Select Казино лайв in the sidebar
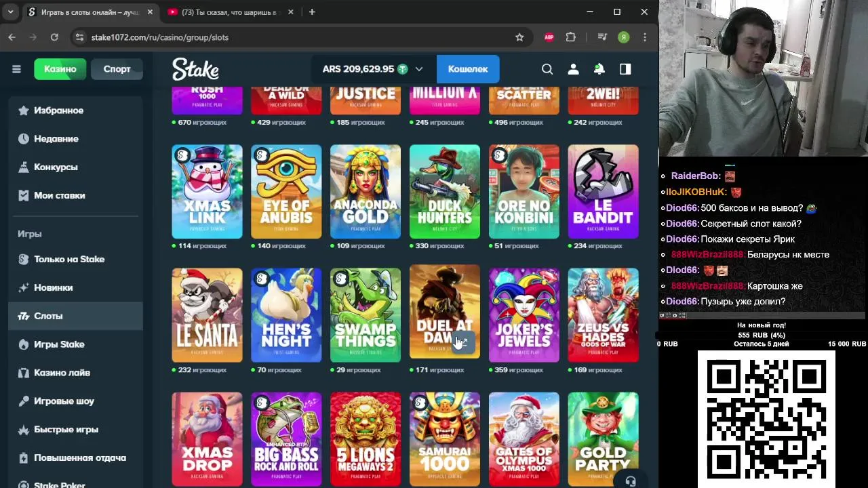Image resolution: width=868 pixels, height=488 pixels. (76, 373)
